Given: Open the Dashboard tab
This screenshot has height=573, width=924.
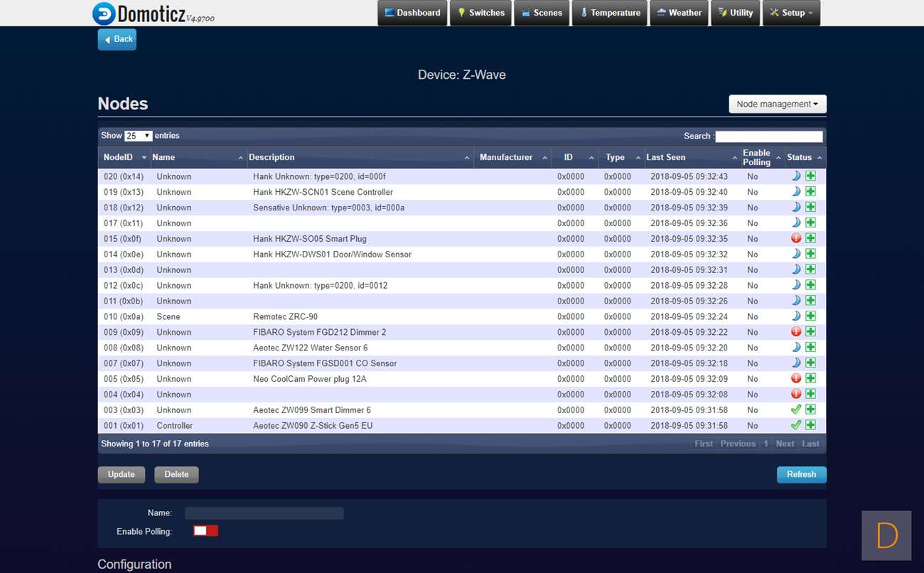Looking at the screenshot, I should [x=412, y=13].
